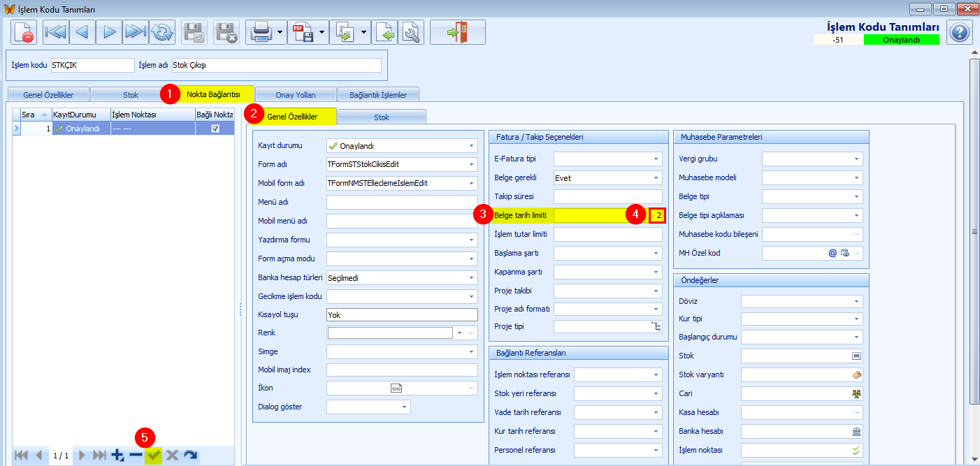Open Form adı dropdown
980x466 pixels.
472,165
